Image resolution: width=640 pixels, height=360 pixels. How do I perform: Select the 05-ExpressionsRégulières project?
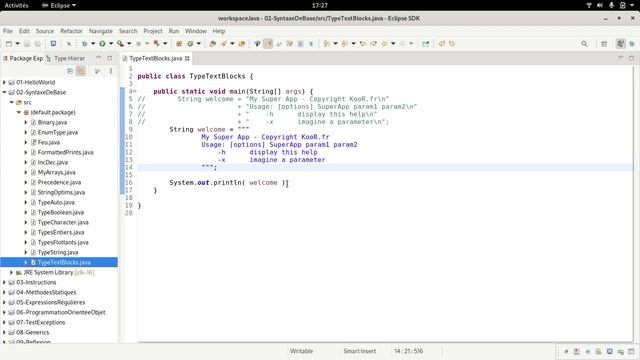(51, 302)
